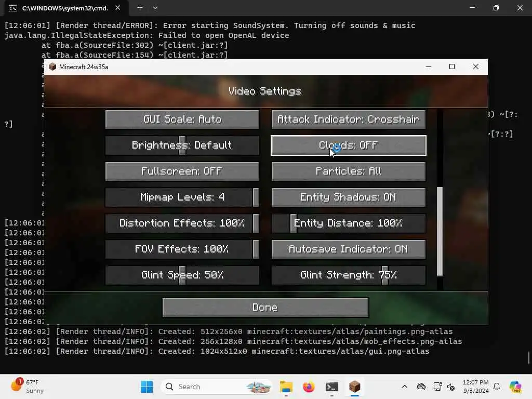Click the FOV Effects: 100% slider
The image size is (532, 399).
(182, 249)
